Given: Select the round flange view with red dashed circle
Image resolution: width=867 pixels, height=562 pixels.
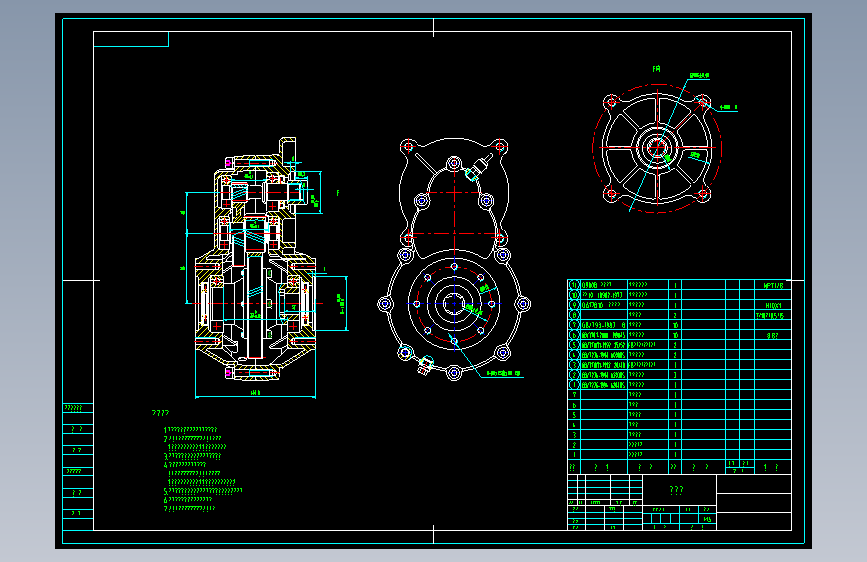Looking at the screenshot, I should point(657,148).
